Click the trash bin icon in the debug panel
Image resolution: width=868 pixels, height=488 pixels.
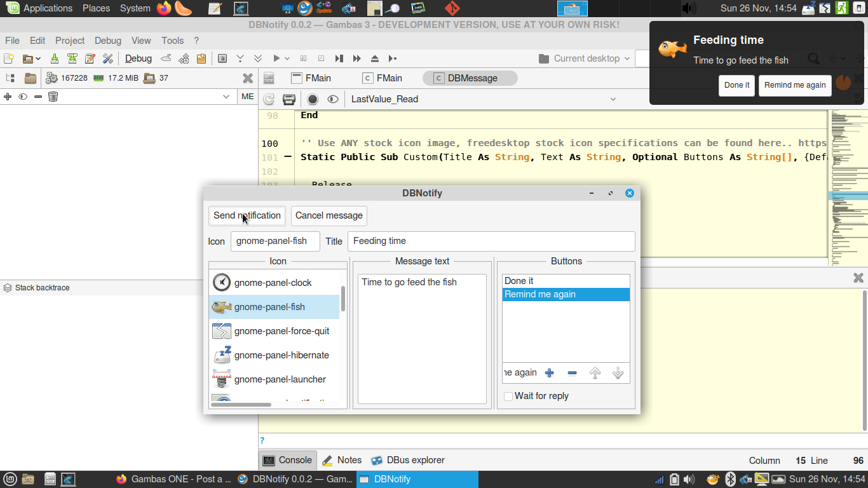coord(53,97)
